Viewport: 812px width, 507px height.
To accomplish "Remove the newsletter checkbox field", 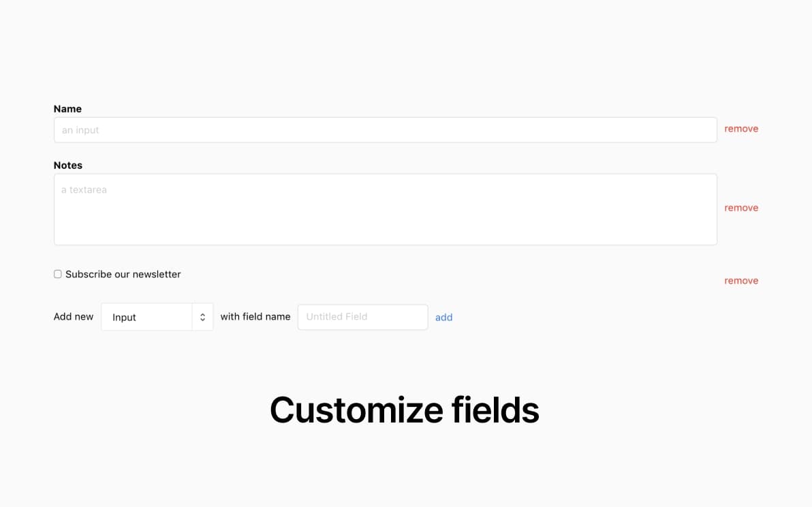I will tap(741, 281).
